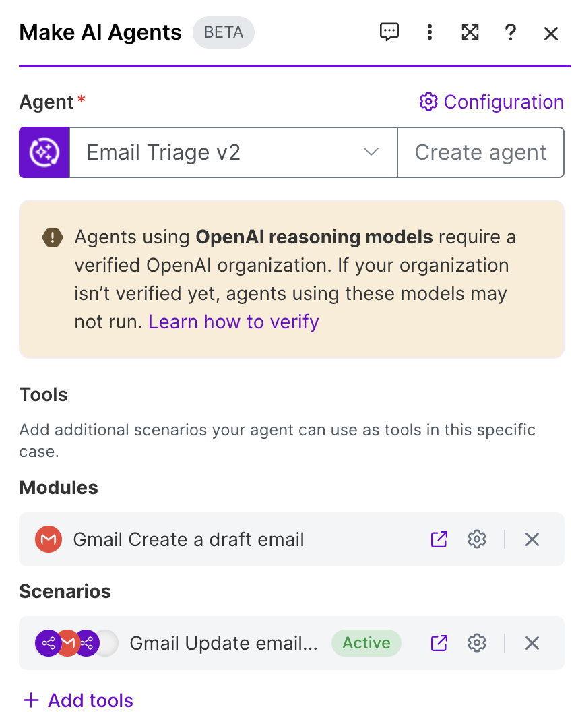
Task: Select the Gmail Create a draft email text
Action: coord(189,539)
